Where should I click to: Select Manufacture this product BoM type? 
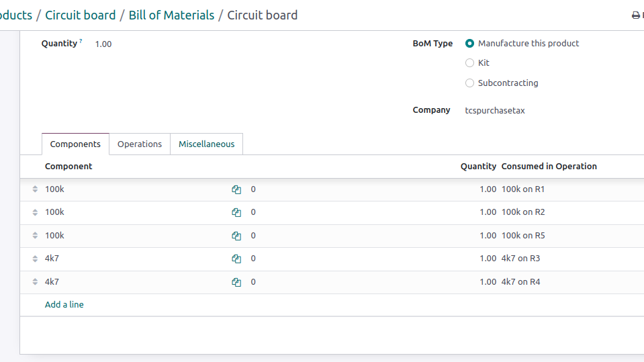coord(469,43)
